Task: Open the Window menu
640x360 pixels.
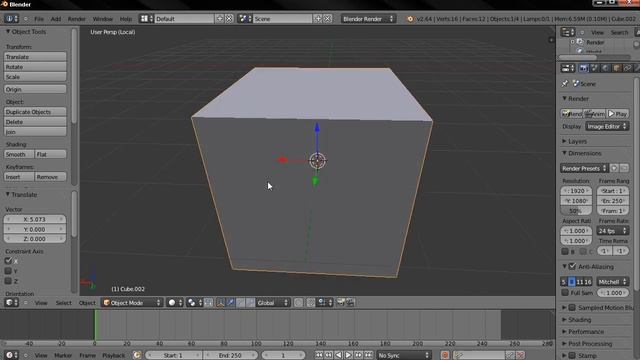Action: click(103, 19)
